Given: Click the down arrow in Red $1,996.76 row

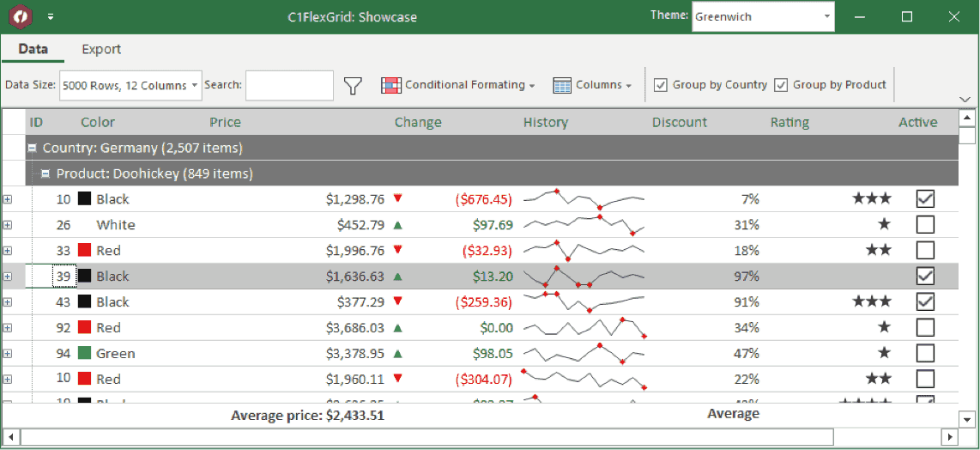Looking at the screenshot, I should [x=397, y=250].
